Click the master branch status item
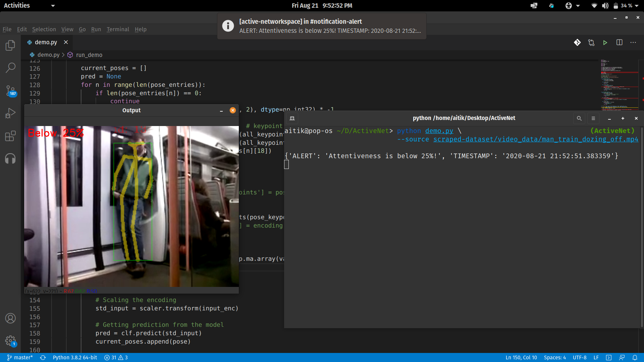644x362 pixels. click(x=20, y=358)
